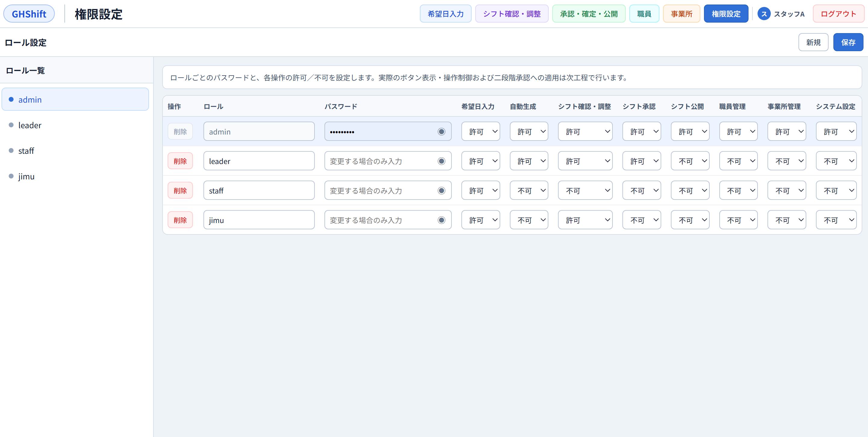Open 希望日入力 dropdown for jimu
This screenshot has width=868, height=437.
coord(480,220)
